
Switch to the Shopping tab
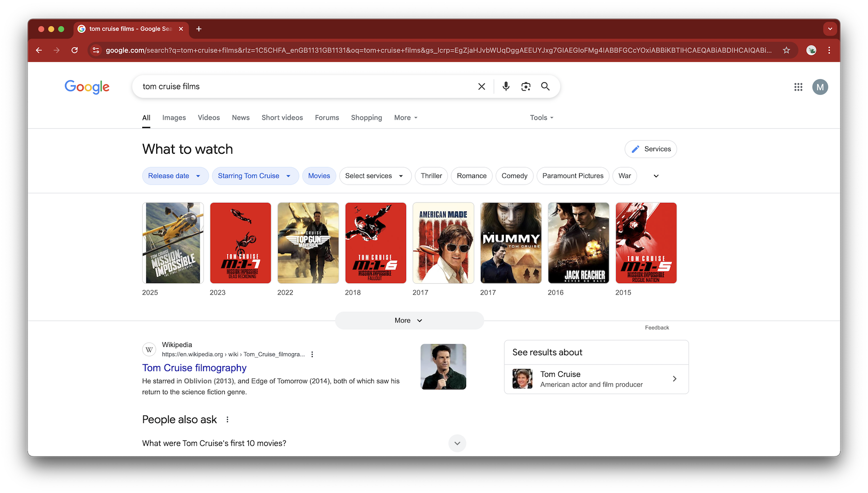point(366,118)
